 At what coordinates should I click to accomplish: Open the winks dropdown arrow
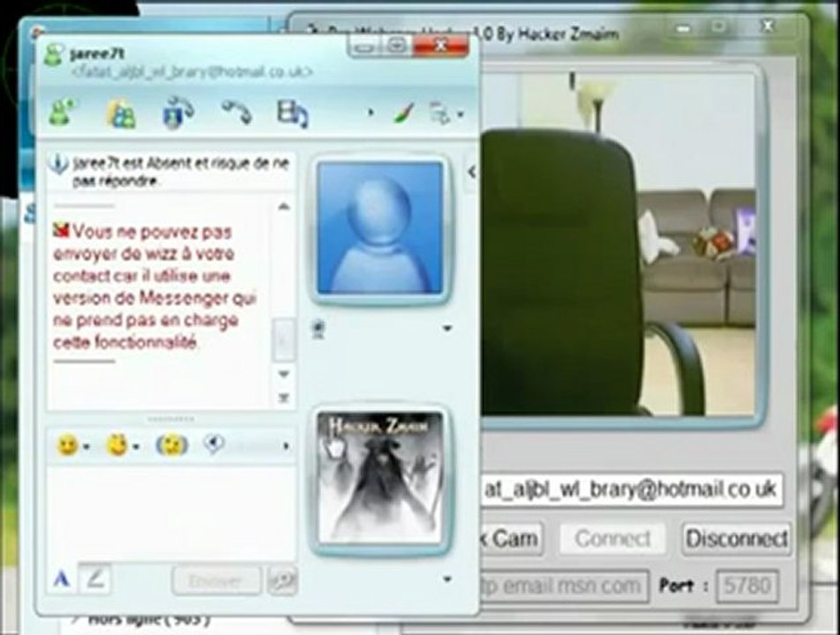pos(136,446)
